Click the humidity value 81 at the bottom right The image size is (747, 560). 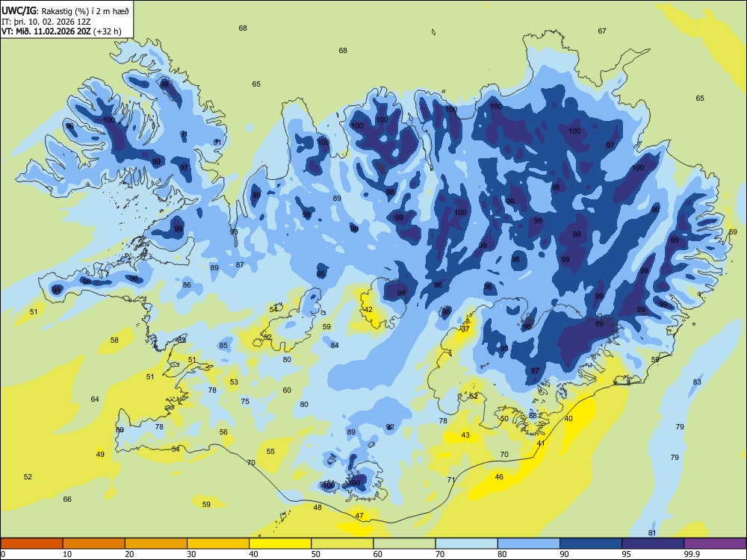point(652,533)
